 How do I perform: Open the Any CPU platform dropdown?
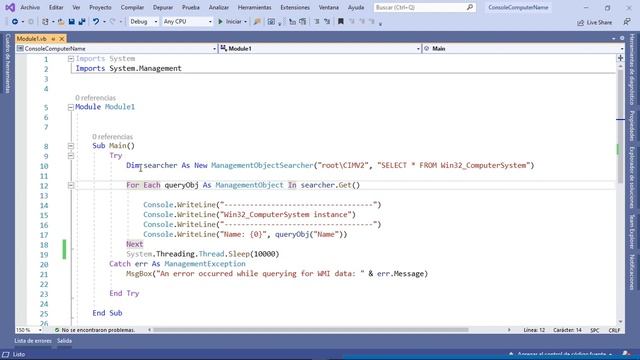187,22
